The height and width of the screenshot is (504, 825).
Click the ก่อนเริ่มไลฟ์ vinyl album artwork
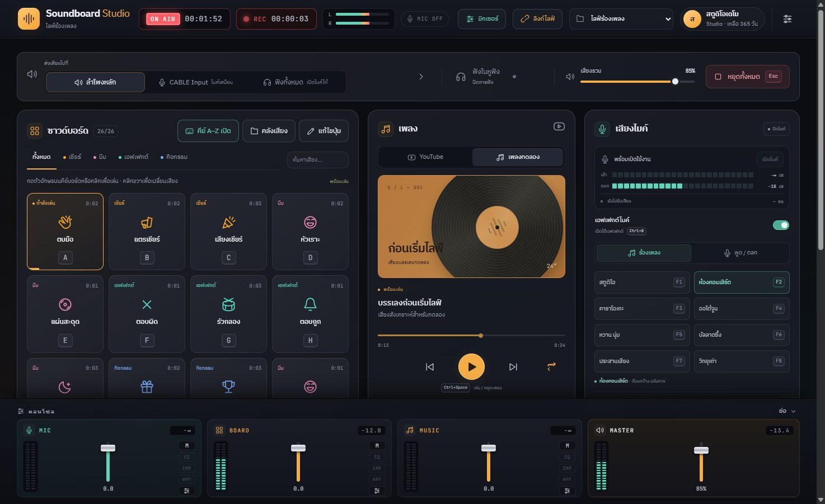coord(471,227)
